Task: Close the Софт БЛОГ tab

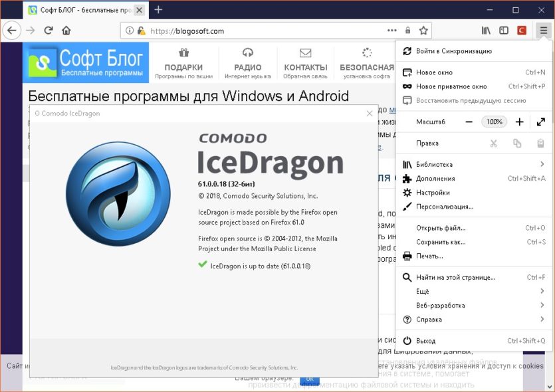Action: point(140,10)
